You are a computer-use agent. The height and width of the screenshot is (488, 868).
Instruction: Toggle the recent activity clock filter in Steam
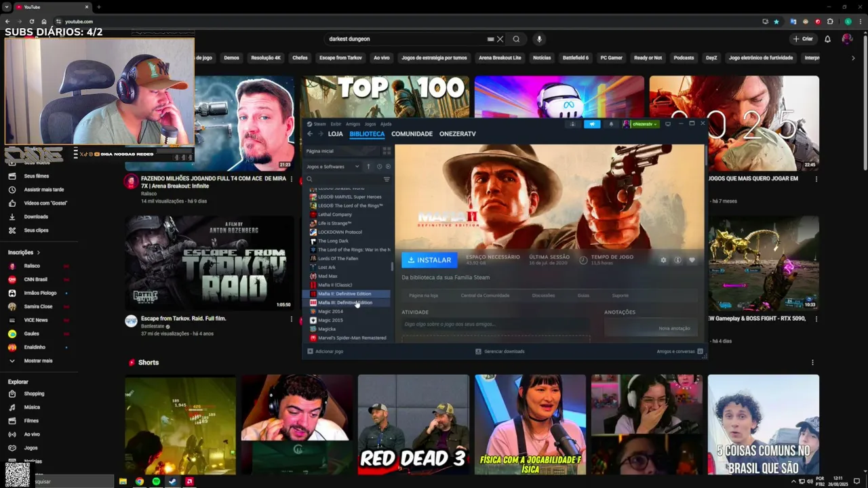point(379,166)
